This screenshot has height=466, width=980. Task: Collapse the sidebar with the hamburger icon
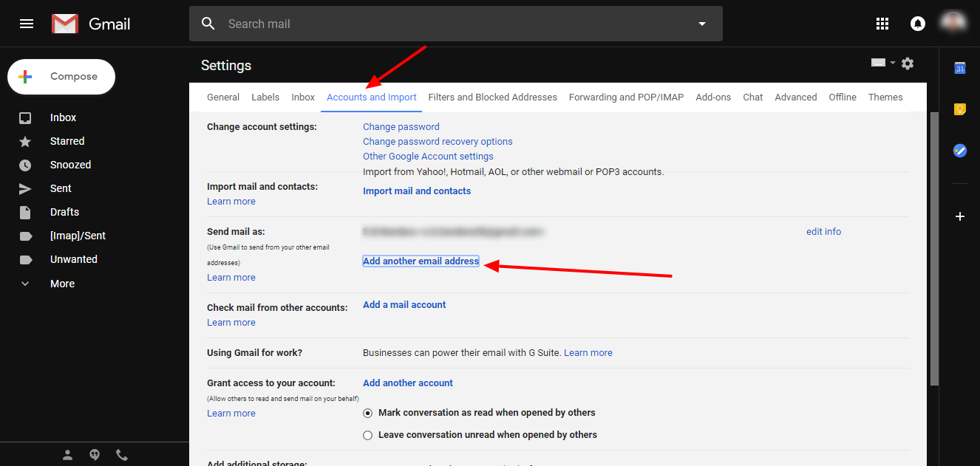(x=26, y=23)
